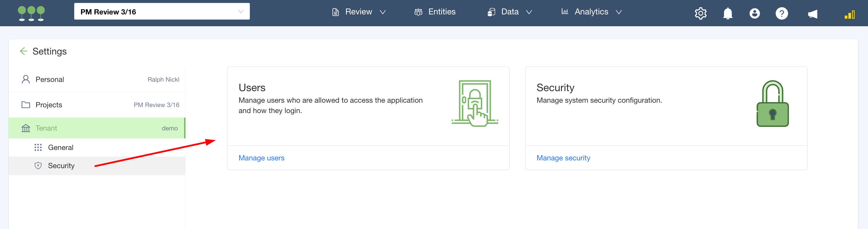Click the three-trees app logo
The width and height of the screenshot is (868, 229).
click(31, 13)
